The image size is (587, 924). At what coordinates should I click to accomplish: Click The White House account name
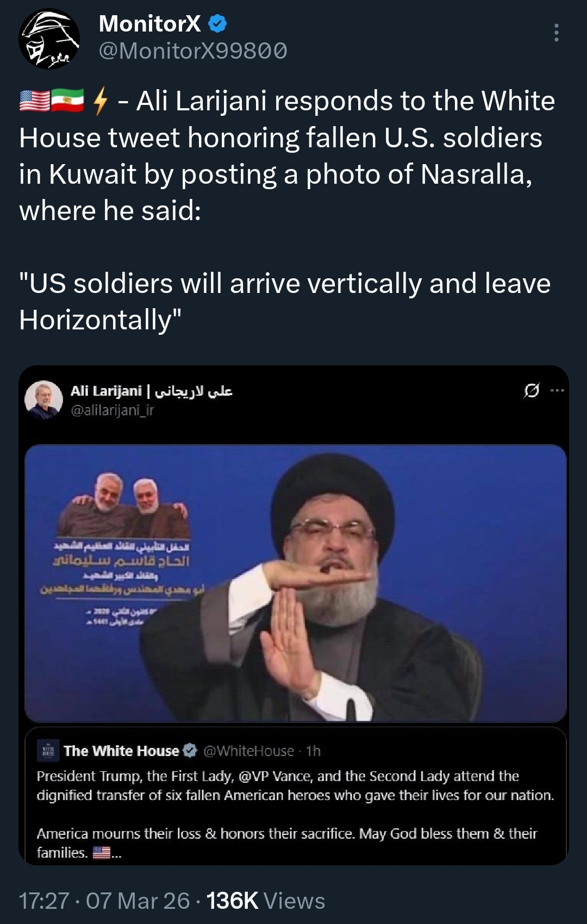coord(121,751)
